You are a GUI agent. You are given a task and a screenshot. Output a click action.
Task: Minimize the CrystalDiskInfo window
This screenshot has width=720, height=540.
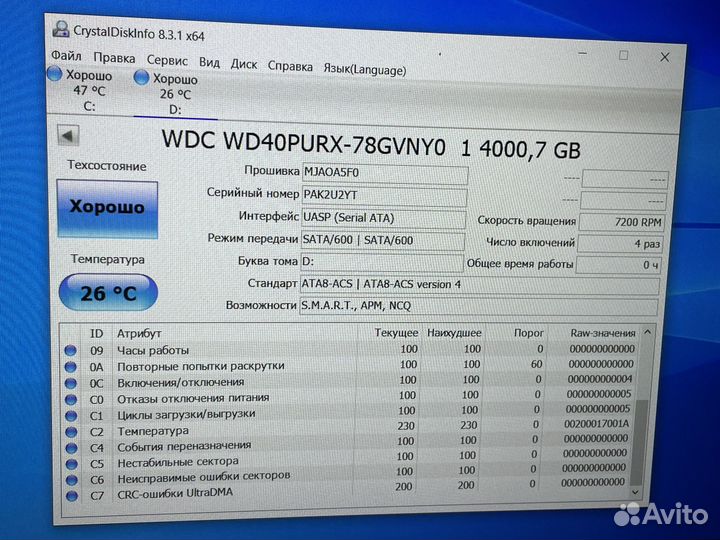[583, 53]
